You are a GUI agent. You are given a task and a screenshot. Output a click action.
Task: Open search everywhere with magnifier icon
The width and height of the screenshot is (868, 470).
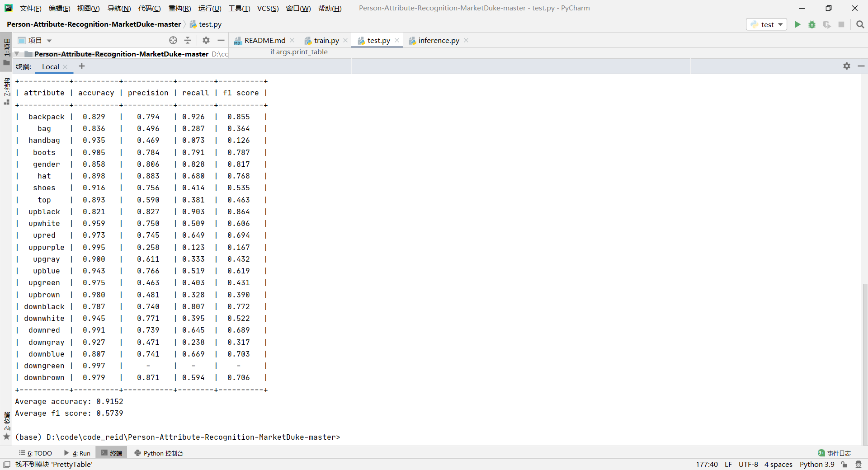point(860,24)
